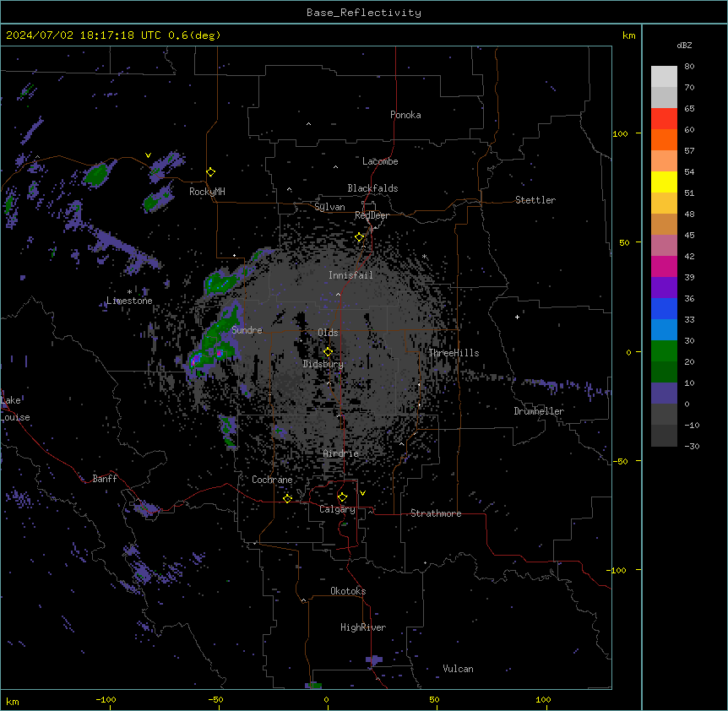This screenshot has height=711, width=728.
Task: Select the white plus marker north of Drumheller
Action: click(517, 317)
